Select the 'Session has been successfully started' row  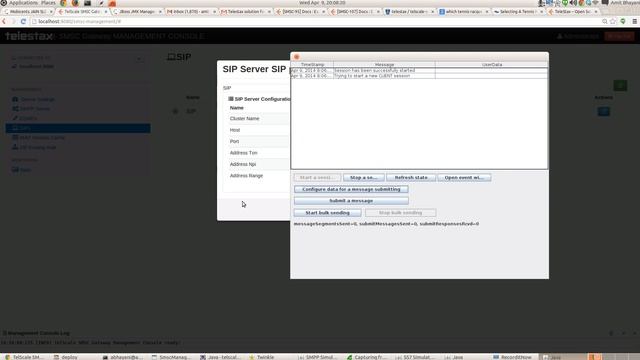pyautogui.click(x=419, y=70)
